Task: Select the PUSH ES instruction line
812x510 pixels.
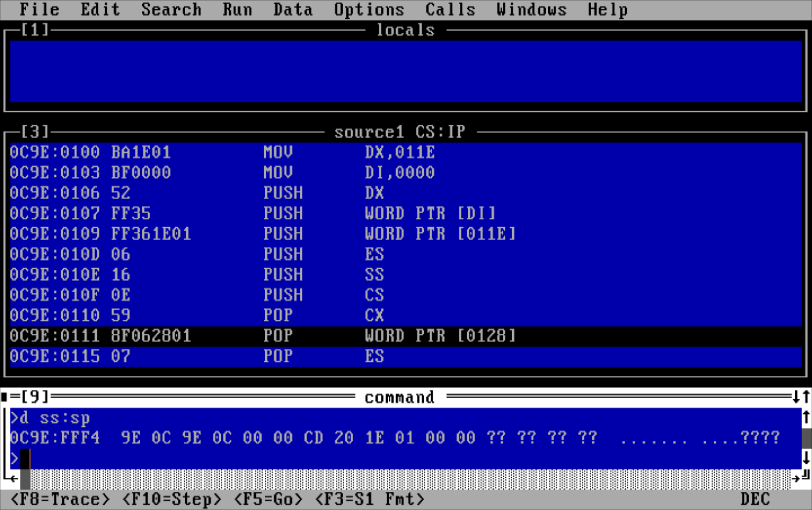Action: [x=406, y=254]
